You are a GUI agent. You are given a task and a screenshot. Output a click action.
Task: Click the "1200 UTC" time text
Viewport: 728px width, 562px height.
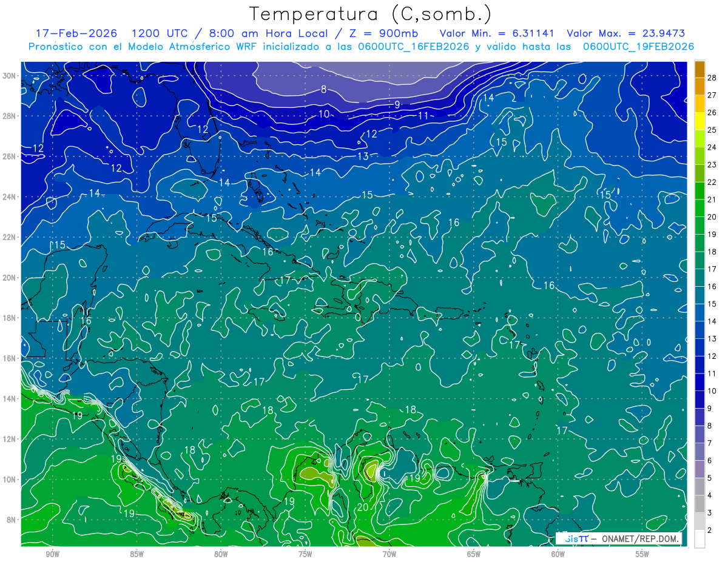[161, 33]
